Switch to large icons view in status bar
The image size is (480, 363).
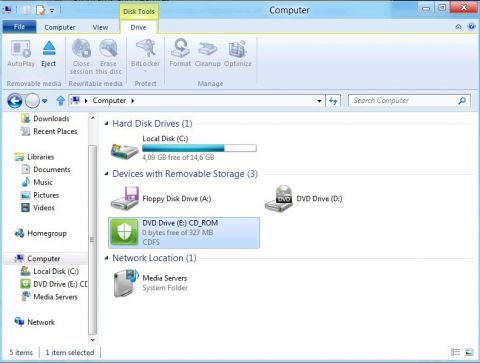[x=469, y=352]
